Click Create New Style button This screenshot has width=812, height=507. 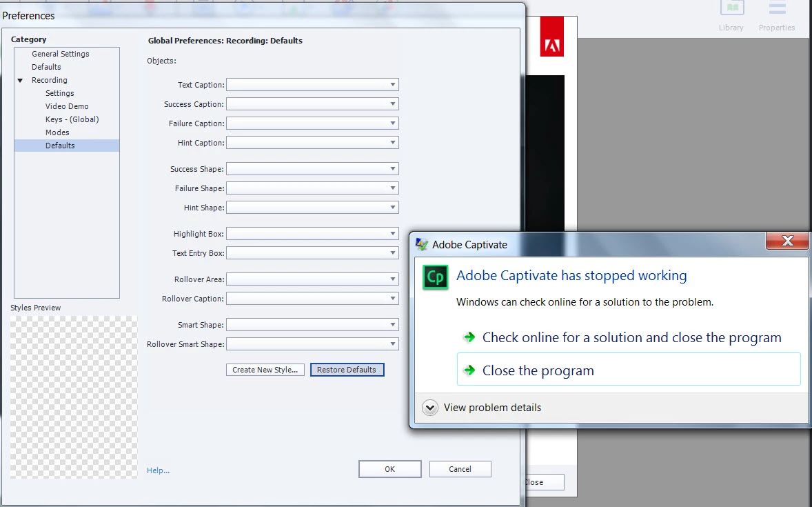(x=265, y=370)
